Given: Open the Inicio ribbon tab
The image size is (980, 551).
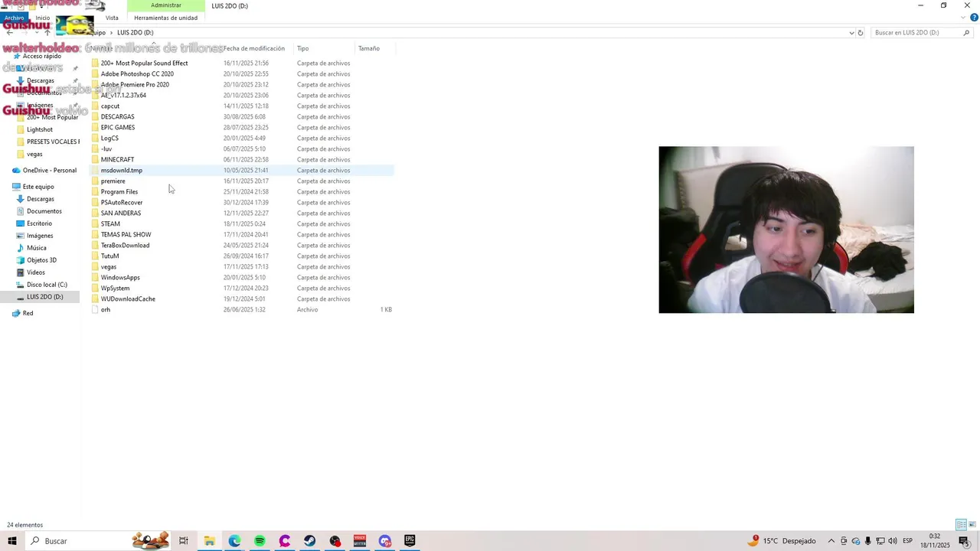Looking at the screenshot, I should click(x=43, y=18).
